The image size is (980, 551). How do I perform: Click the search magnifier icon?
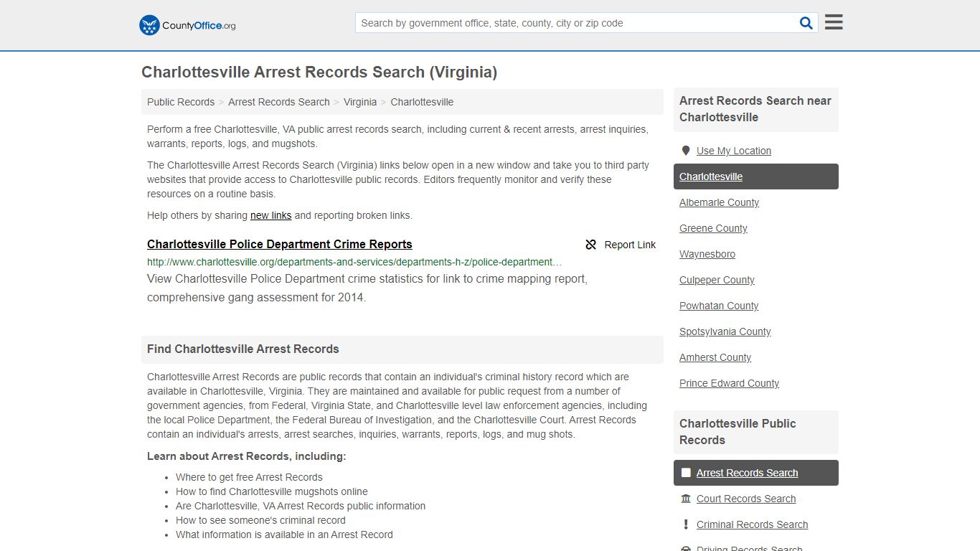[x=806, y=23]
